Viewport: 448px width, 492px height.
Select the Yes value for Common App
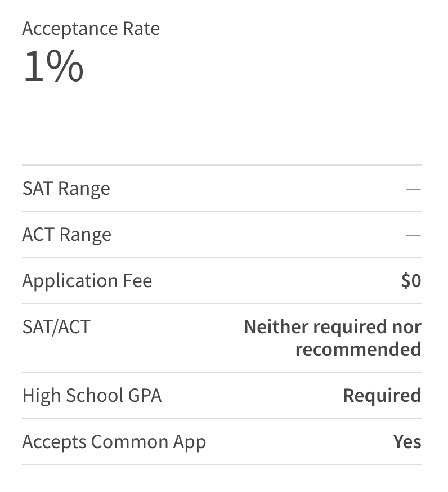click(x=407, y=442)
